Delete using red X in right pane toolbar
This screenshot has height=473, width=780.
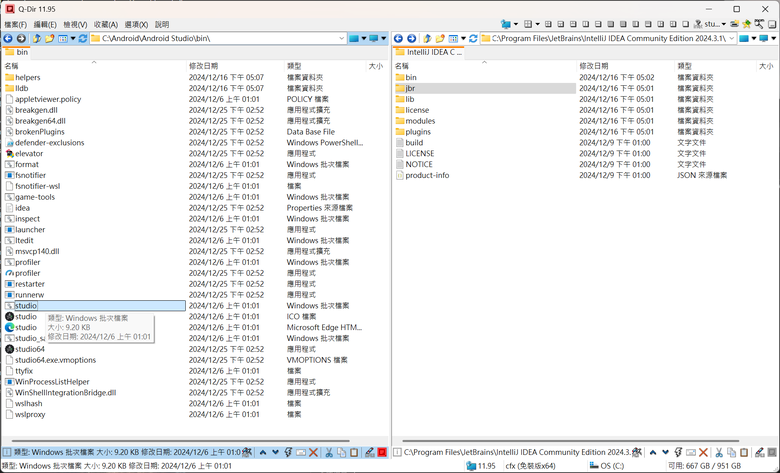703,452
